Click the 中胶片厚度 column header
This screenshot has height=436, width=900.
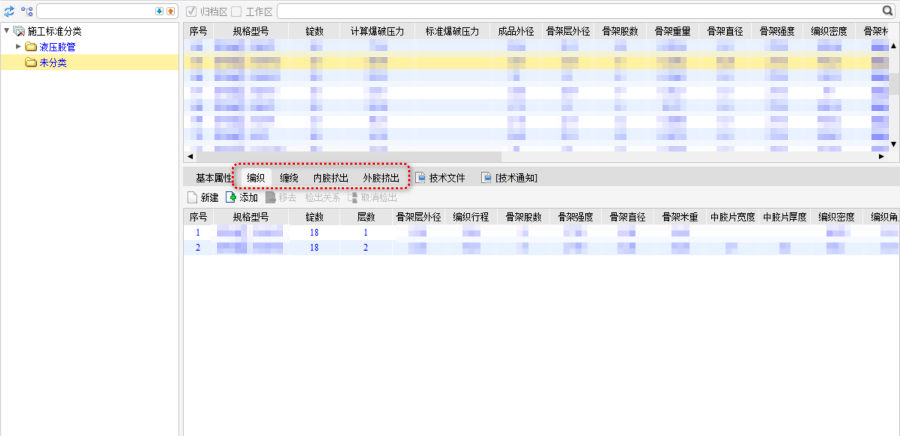coord(785,217)
